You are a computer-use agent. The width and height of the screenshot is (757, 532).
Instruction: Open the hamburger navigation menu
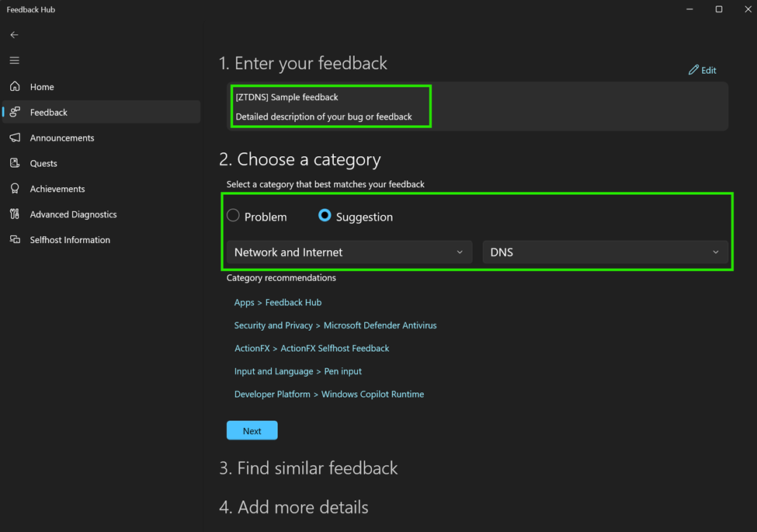coord(15,61)
